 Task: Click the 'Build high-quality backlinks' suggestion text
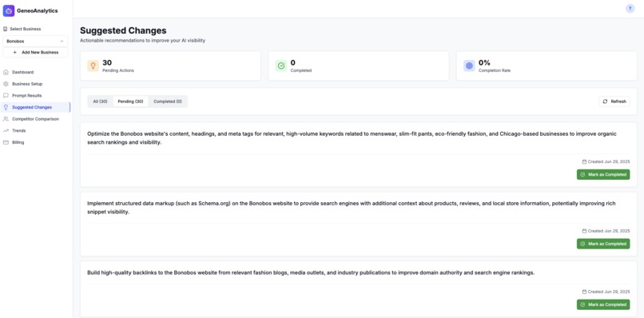pyautogui.click(x=311, y=272)
